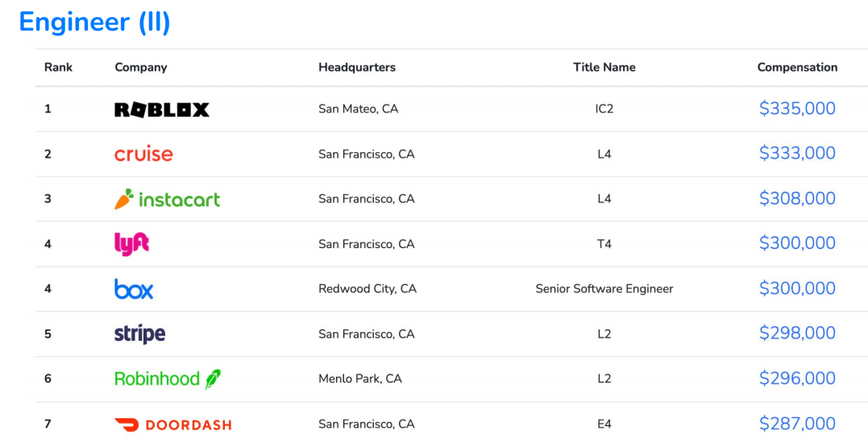Open Instacart's $308,000 compensation link

tap(797, 199)
